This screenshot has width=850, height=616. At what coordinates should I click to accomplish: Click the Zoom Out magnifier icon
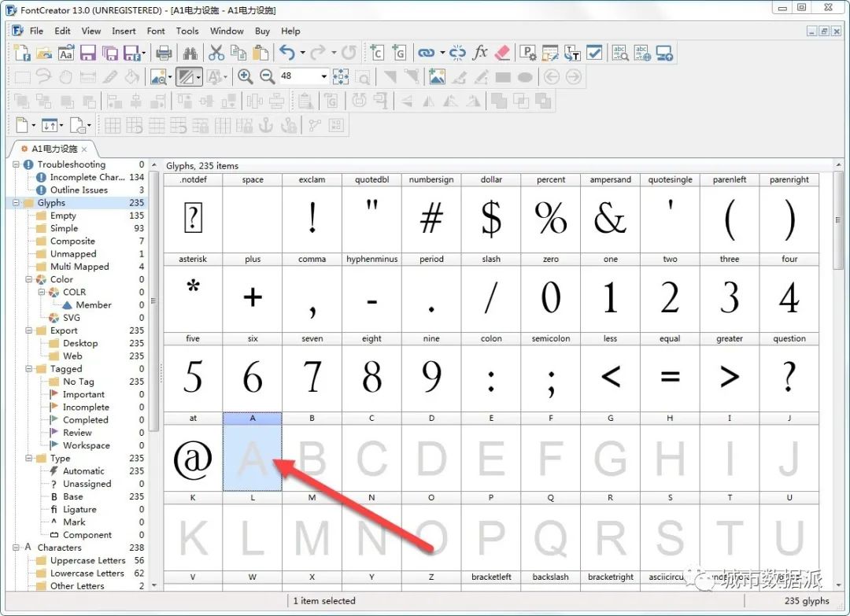tap(268, 76)
